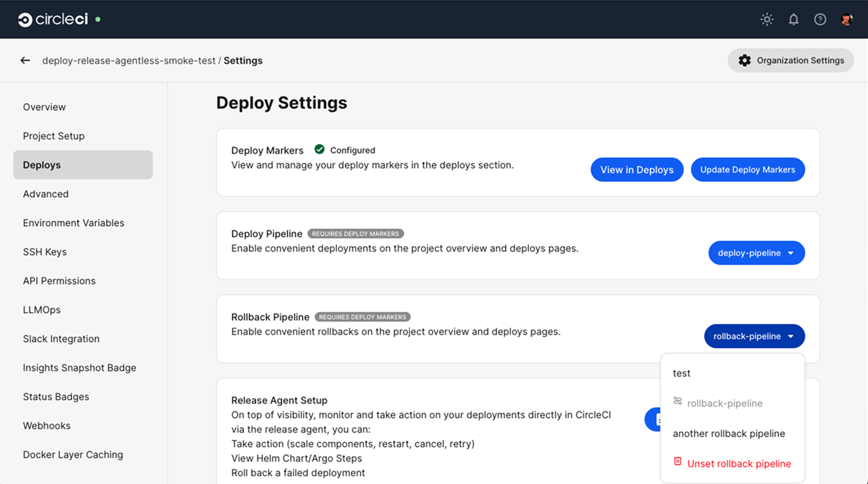Click the gear icon on Organization Settings
The image size is (868, 484).
[x=745, y=60]
